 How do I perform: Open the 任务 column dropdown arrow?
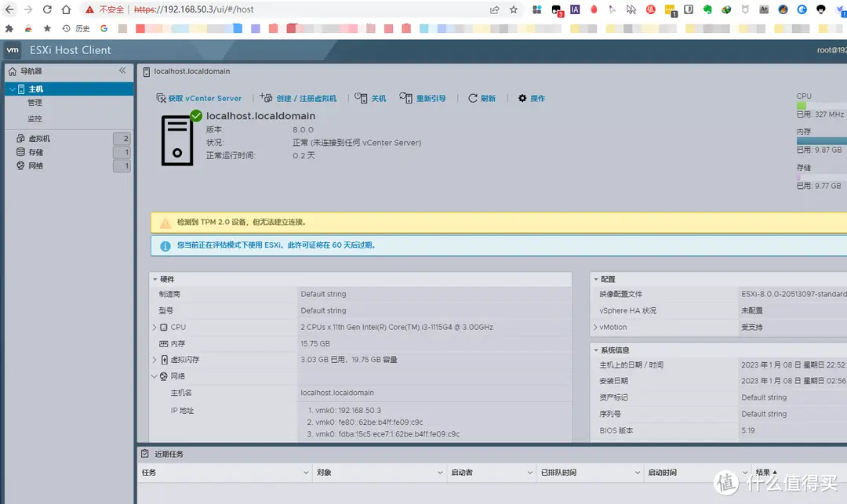pos(306,472)
